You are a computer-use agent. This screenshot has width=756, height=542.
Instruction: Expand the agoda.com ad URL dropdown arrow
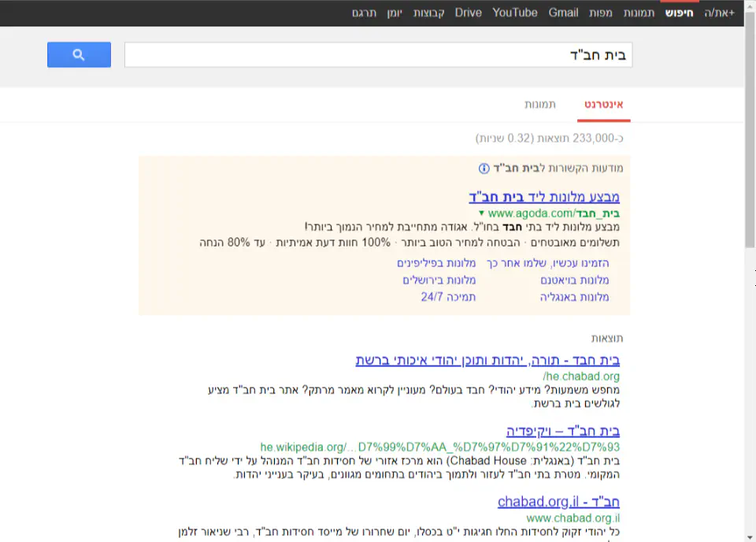481,213
